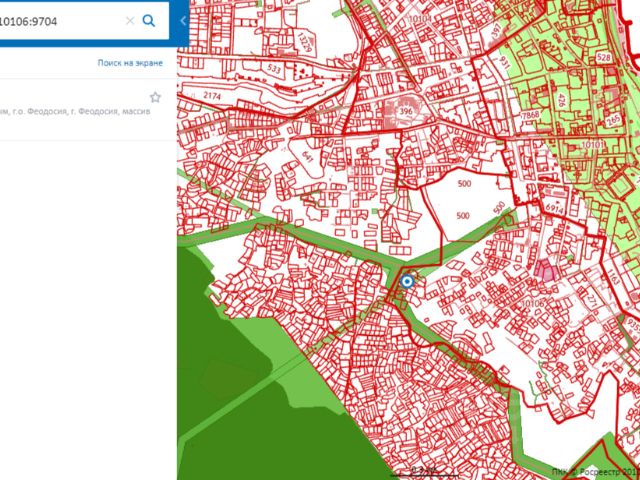Click the magnifier search icon
The image size is (640, 480).
(x=149, y=20)
